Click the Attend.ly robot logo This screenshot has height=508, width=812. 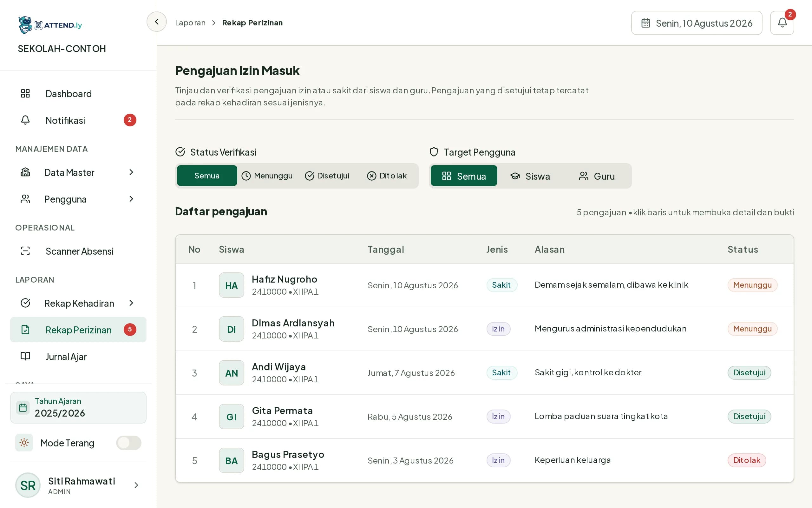click(x=25, y=25)
